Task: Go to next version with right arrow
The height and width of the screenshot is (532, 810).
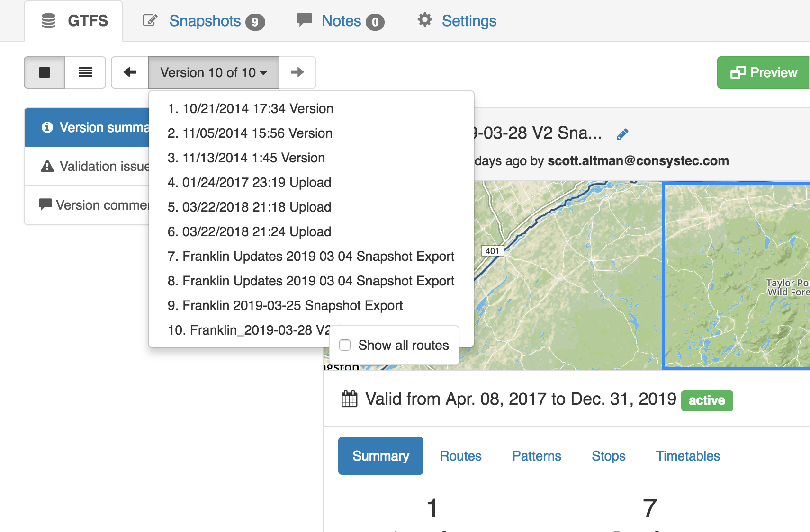Action: coord(297,72)
